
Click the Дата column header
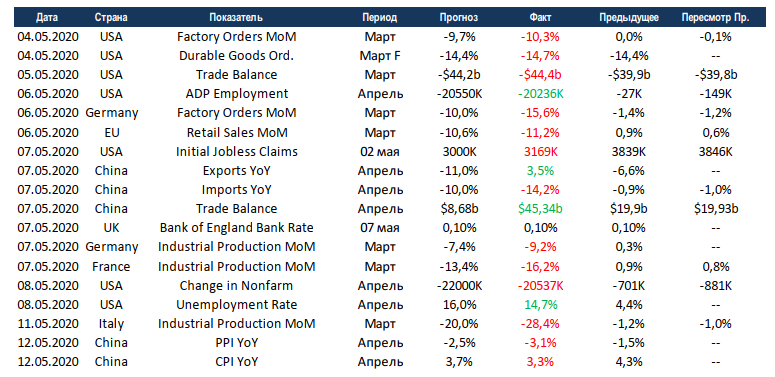tap(47, 18)
